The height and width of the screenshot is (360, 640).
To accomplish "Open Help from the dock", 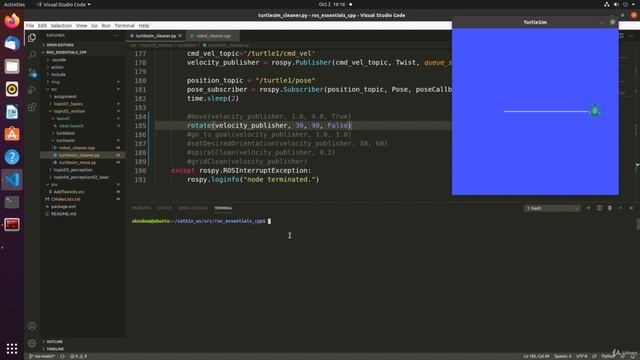I will click(x=12, y=157).
